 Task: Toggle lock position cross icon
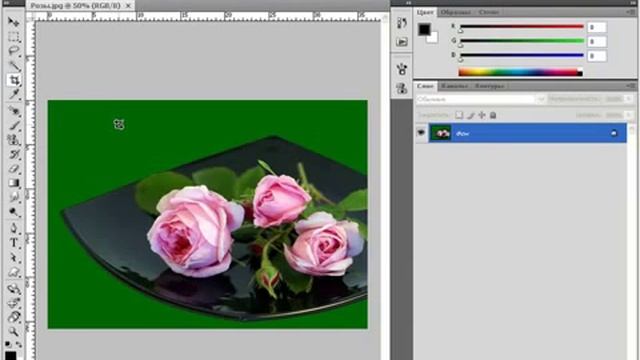tap(482, 116)
